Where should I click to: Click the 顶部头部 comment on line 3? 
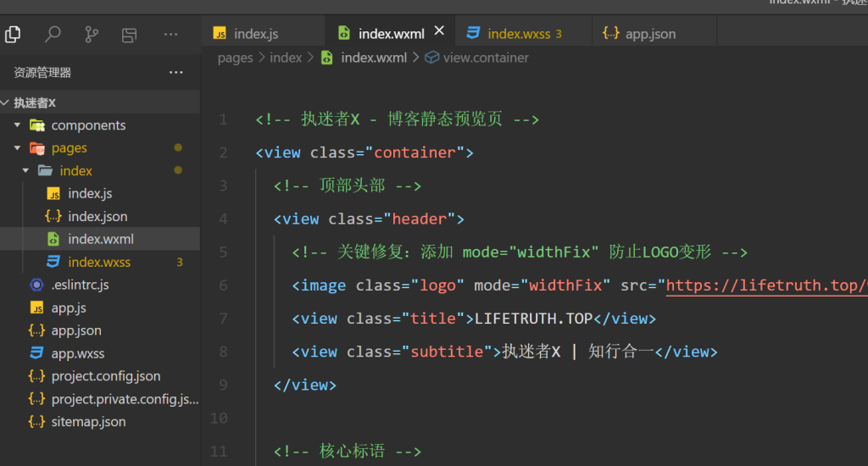347,186
